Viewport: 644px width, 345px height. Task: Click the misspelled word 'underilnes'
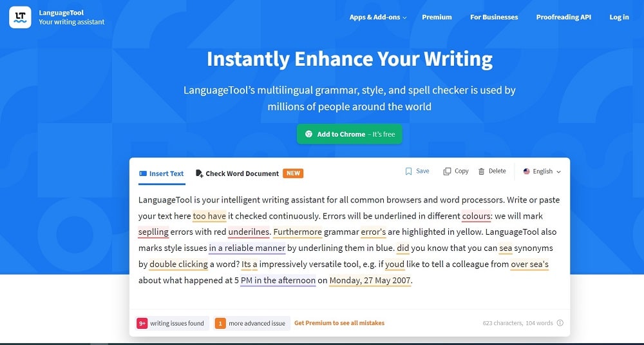point(249,232)
